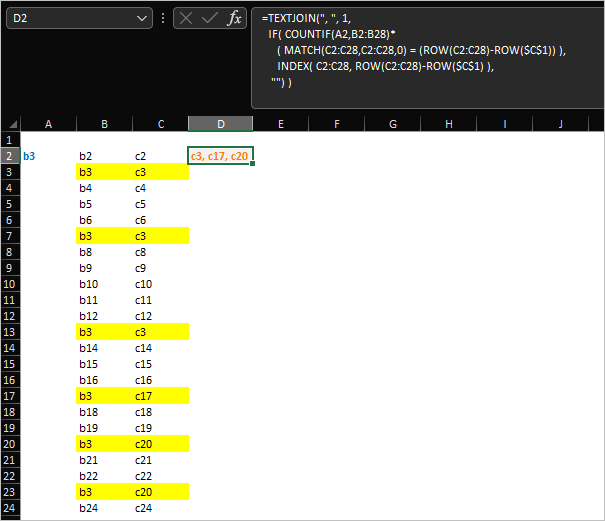Open Insert Function fx dialog

click(x=234, y=18)
